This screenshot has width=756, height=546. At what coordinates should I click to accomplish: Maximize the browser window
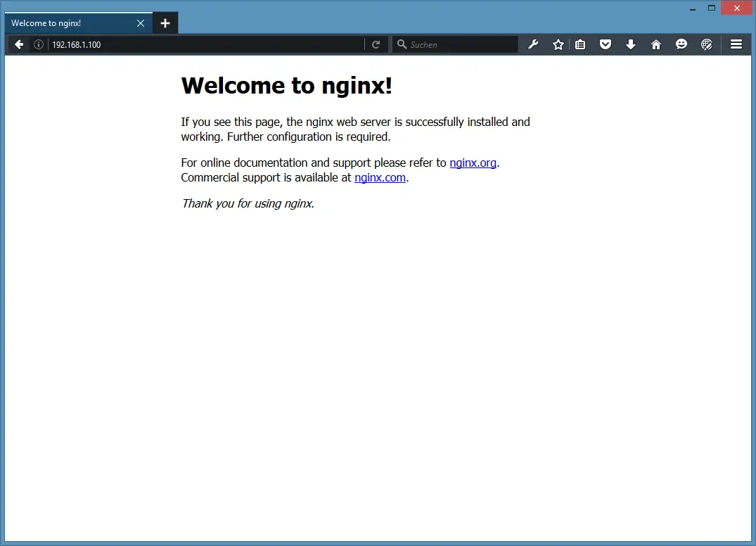click(712, 8)
